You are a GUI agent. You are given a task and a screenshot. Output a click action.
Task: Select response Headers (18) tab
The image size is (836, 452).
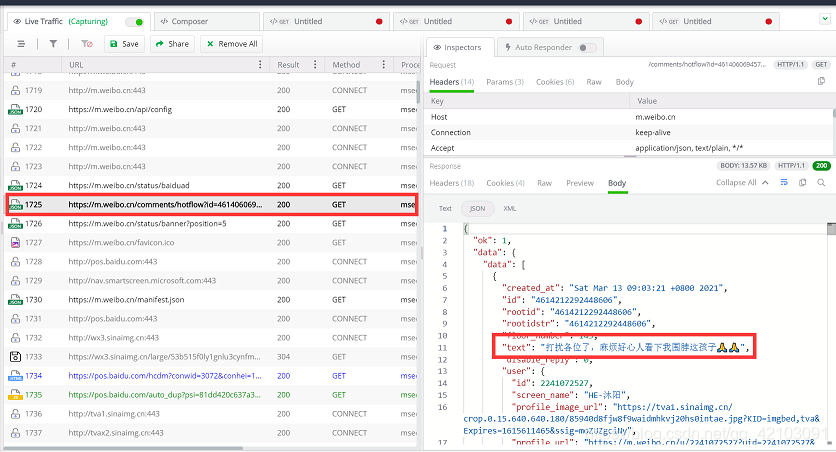coord(452,183)
